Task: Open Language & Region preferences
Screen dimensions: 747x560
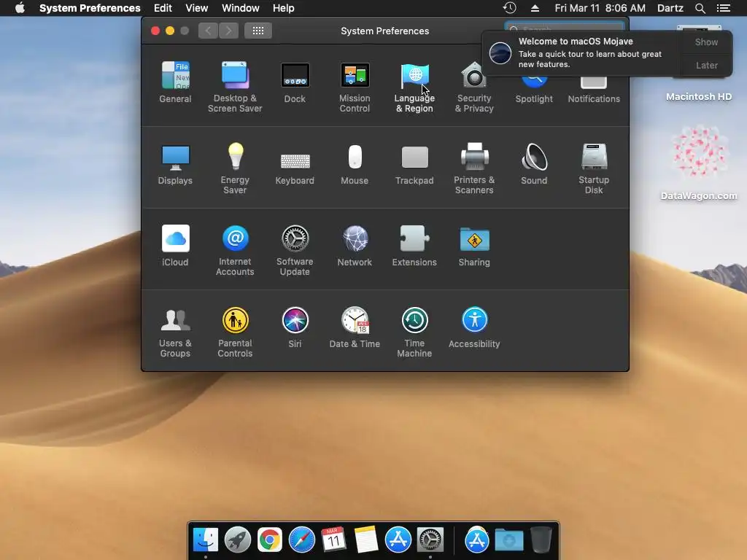Action: [414, 87]
